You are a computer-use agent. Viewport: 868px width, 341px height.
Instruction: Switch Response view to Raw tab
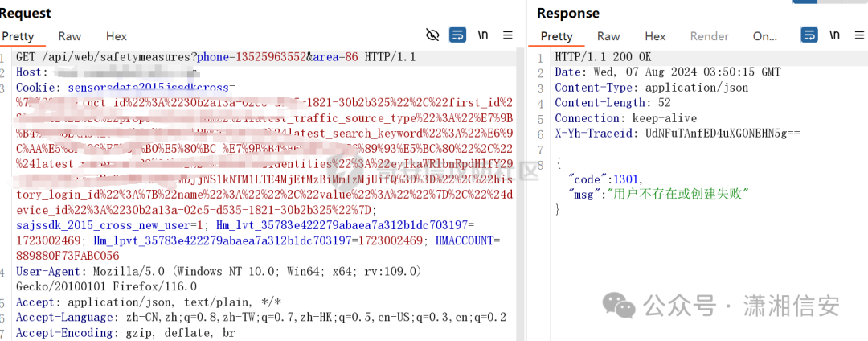pyautogui.click(x=608, y=36)
